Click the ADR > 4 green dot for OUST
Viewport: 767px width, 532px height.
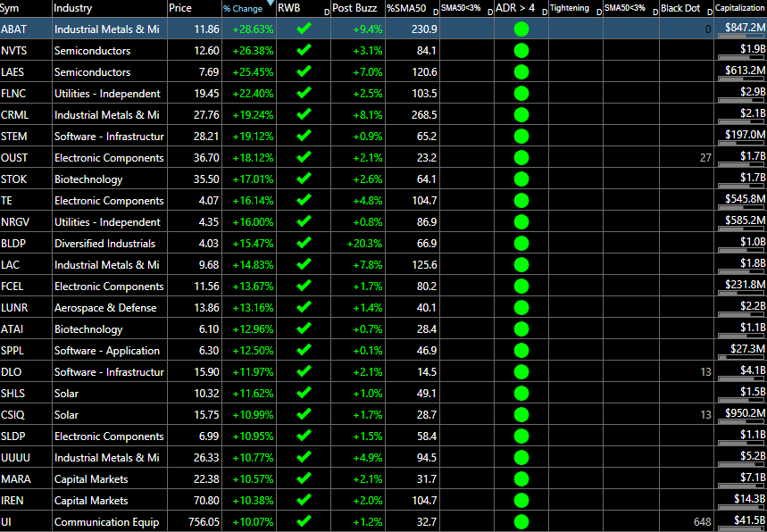pos(521,157)
